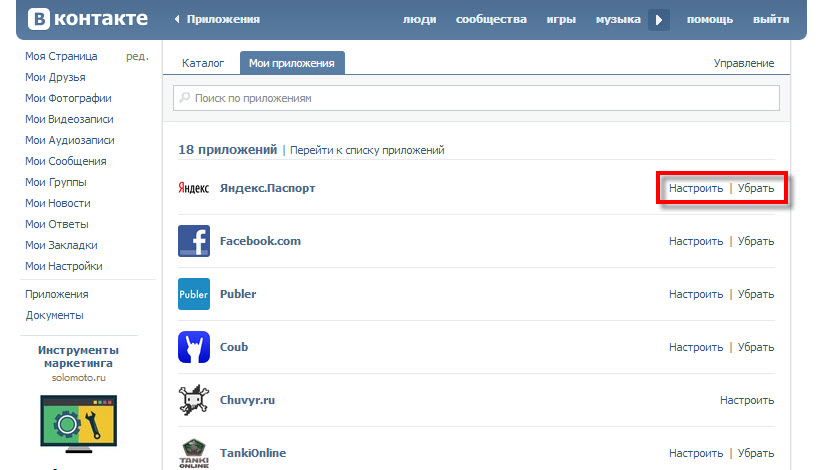Open музыка in the top navigation
The height and width of the screenshot is (470, 823).
pos(618,19)
